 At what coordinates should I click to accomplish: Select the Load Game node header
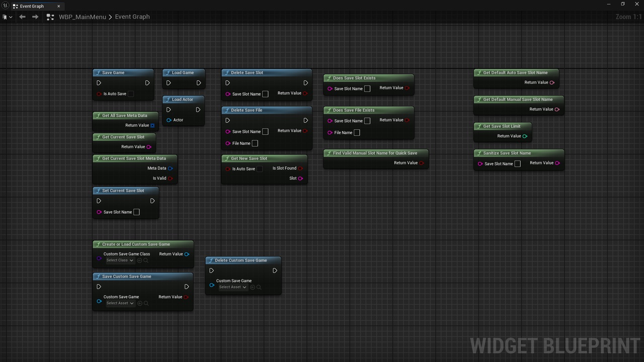[184, 73]
